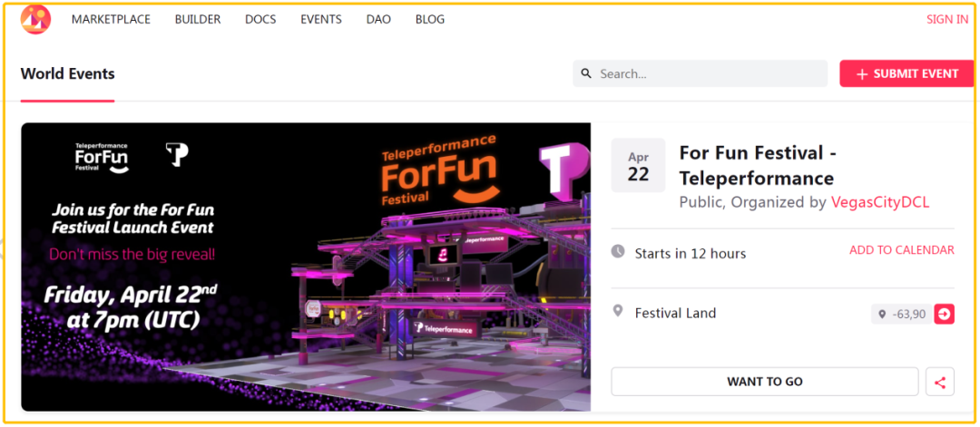Click the Want To Go button
980x427 pixels.
pyautogui.click(x=765, y=382)
